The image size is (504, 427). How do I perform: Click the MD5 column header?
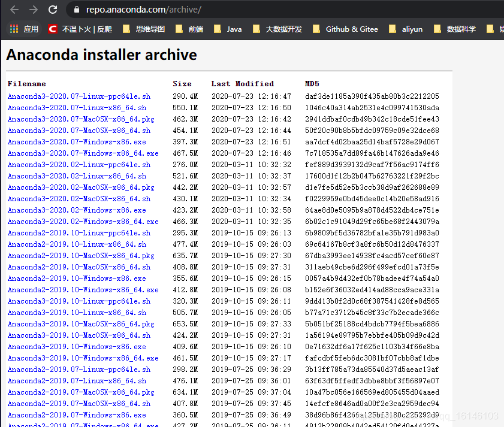pos(312,84)
